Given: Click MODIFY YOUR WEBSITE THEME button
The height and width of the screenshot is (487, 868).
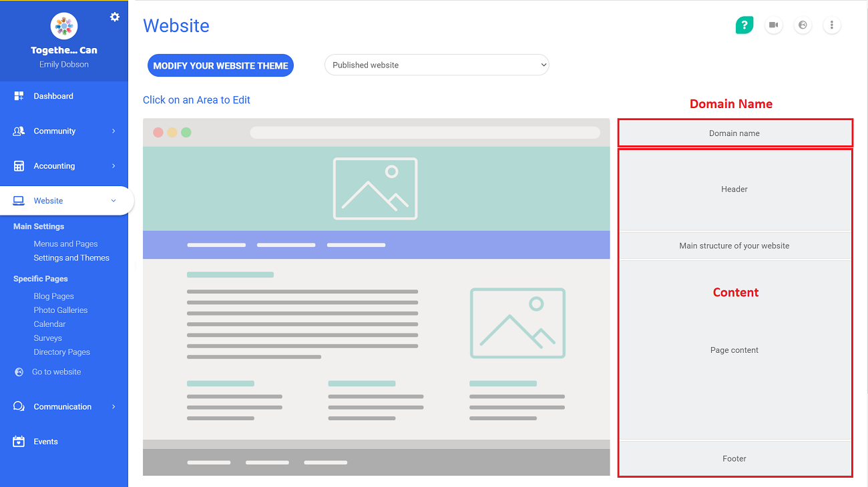Looking at the screenshot, I should [x=220, y=65].
